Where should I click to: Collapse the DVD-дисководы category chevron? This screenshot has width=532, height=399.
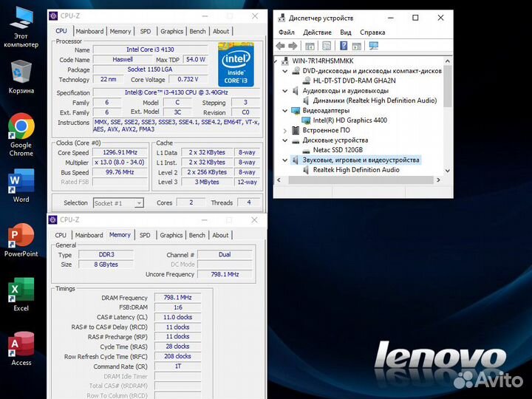(285, 71)
